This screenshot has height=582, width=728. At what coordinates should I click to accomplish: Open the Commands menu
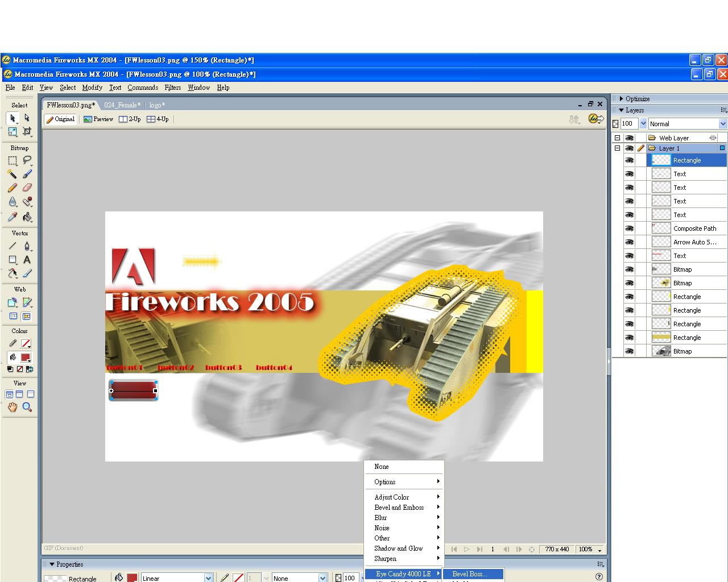(x=143, y=88)
